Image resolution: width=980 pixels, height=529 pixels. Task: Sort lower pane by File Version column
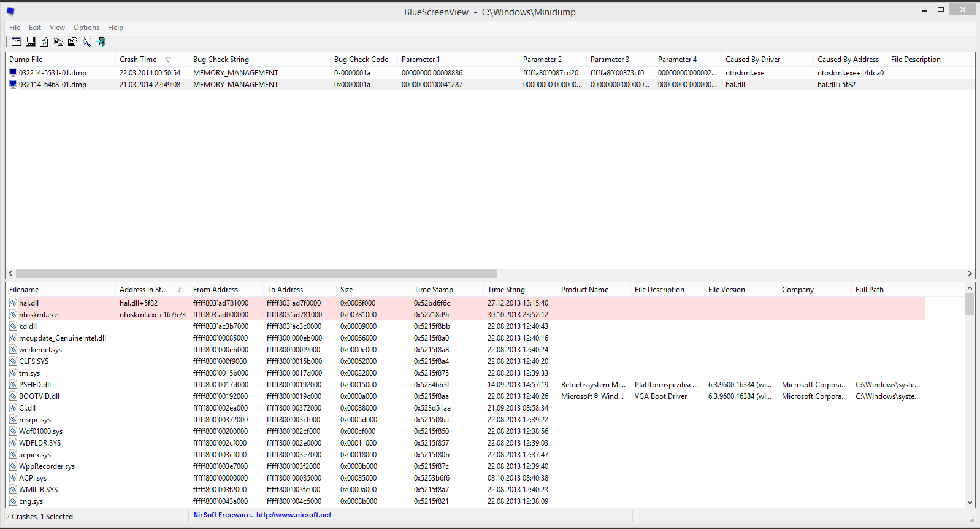point(741,290)
